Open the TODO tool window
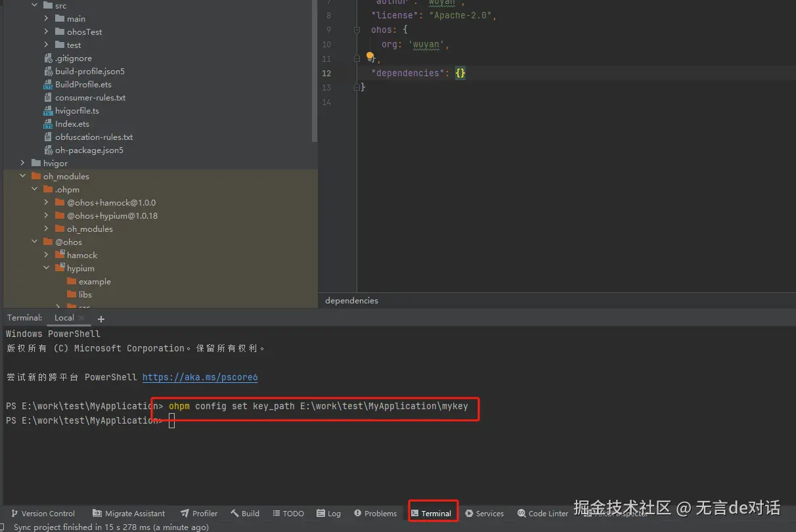Viewport: 796px width, 532px height. (288, 513)
